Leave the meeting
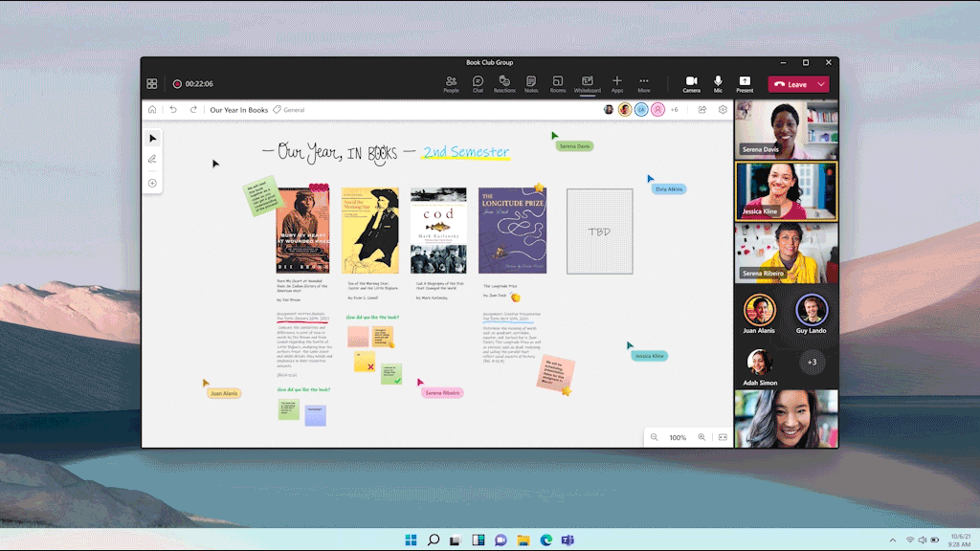The width and height of the screenshot is (980, 551). (791, 84)
